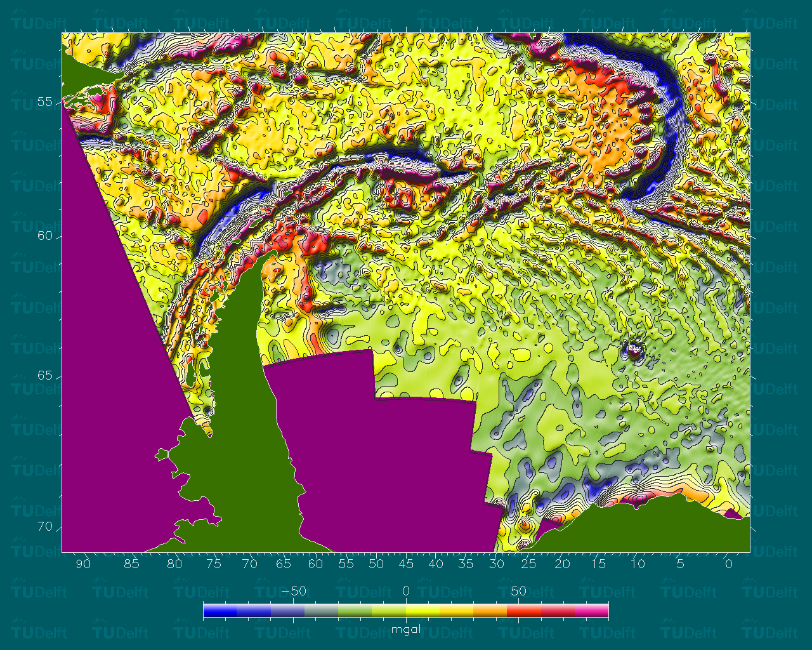Click the 50 label above the colorbar

click(x=518, y=591)
